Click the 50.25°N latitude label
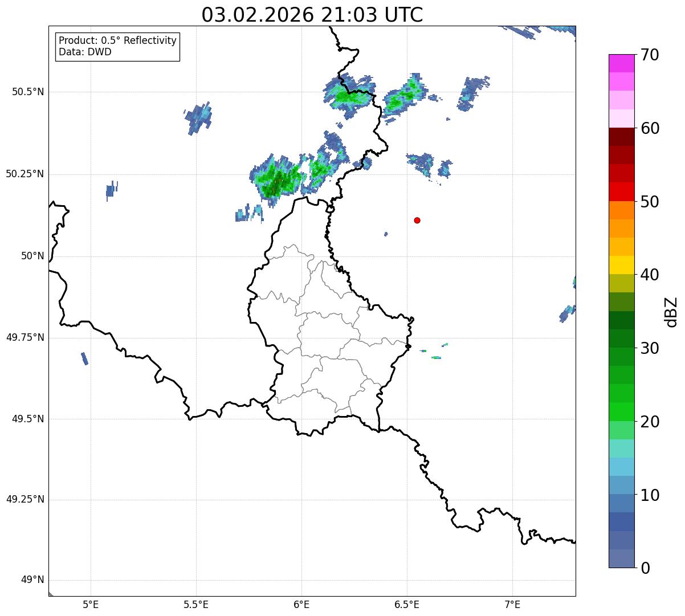 pyautogui.click(x=25, y=174)
